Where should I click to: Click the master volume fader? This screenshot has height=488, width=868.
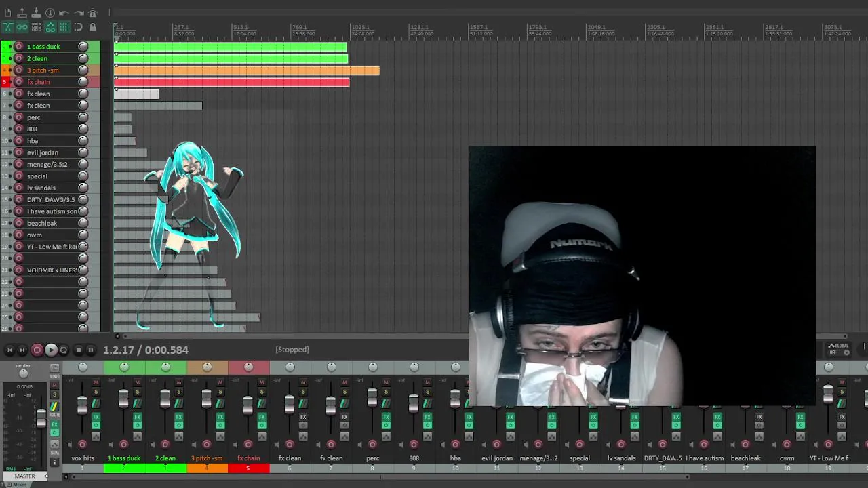[x=41, y=418]
